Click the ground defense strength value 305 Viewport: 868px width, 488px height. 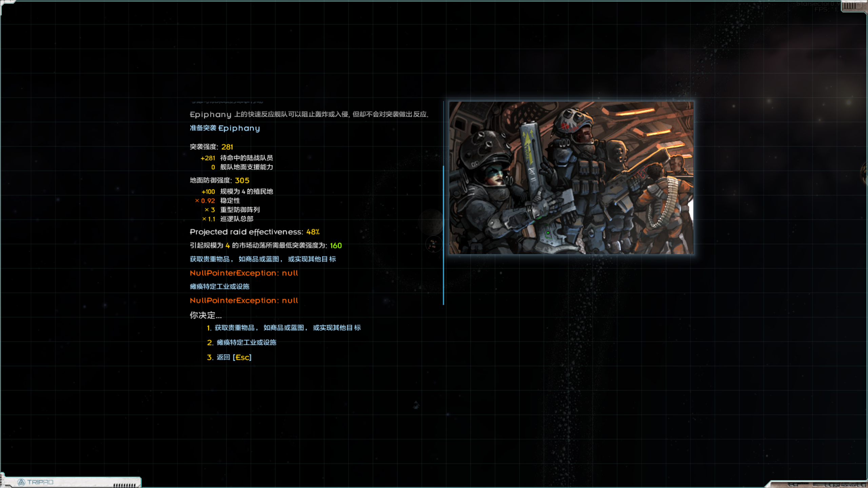click(242, 180)
